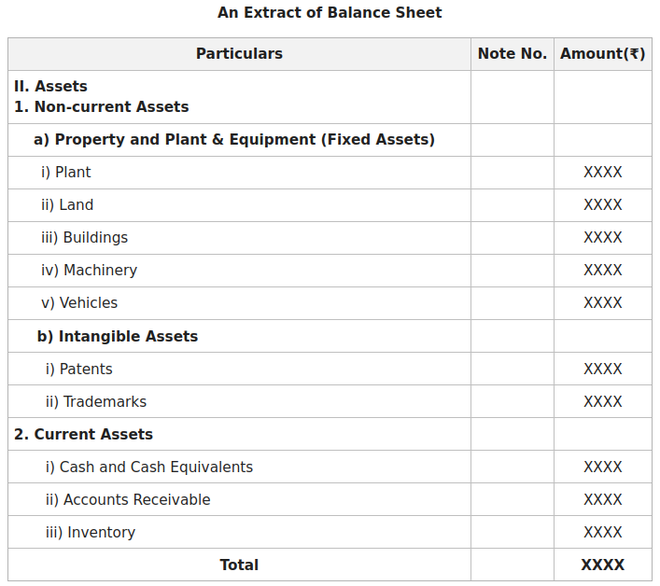Click the bold Total amount value
Viewport: 660px width, 586px height.
(x=602, y=565)
